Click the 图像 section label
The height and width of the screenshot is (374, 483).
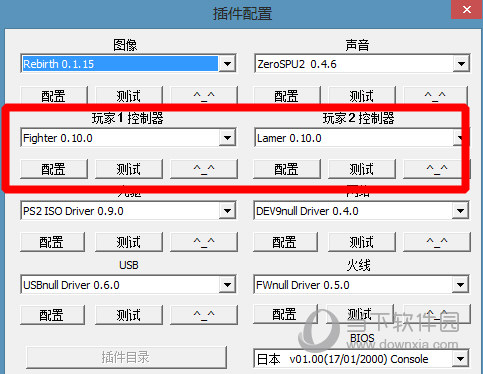point(125,45)
